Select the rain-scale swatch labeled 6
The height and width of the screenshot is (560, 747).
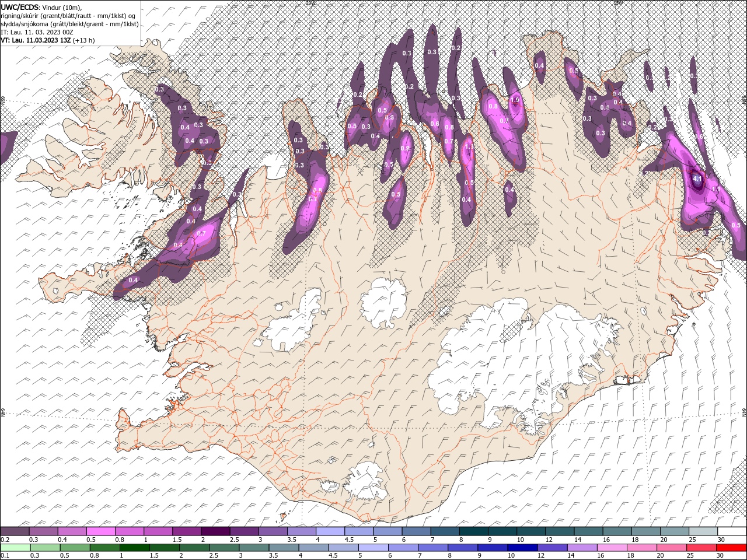click(x=403, y=548)
